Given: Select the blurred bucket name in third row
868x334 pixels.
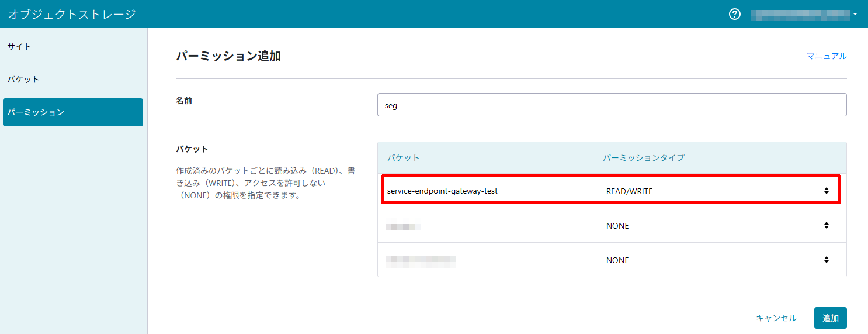Looking at the screenshot, I should click(x=421, y=260).
